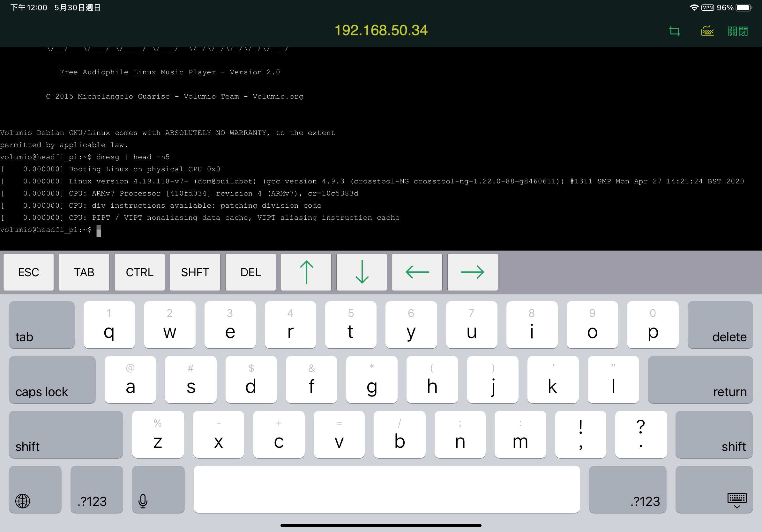Toggle the right shift key
Image resolution: width=762 pixels, height=532 pixels.
(x=714, y=434)
